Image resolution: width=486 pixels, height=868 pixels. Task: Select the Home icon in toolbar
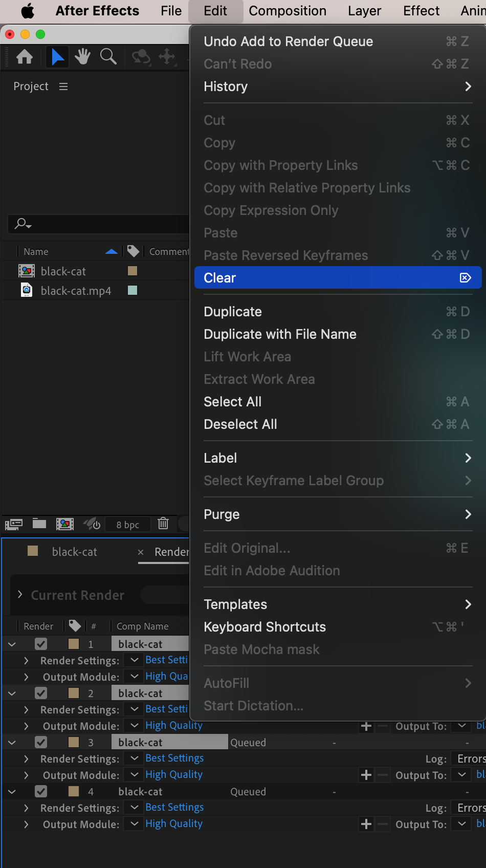[x=25, y=57]
